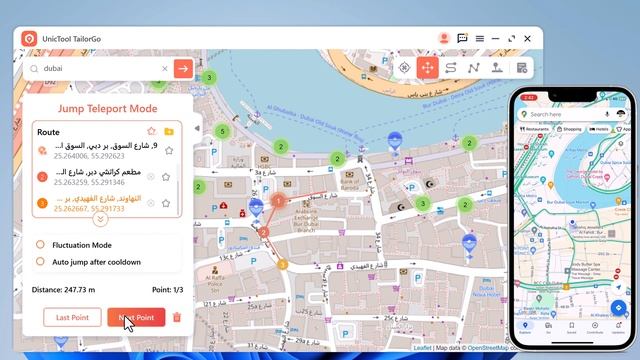Click red route waypoint 1 on map
Image resolution: width=640 pixels, height=360 pixels.
point(278,200)
